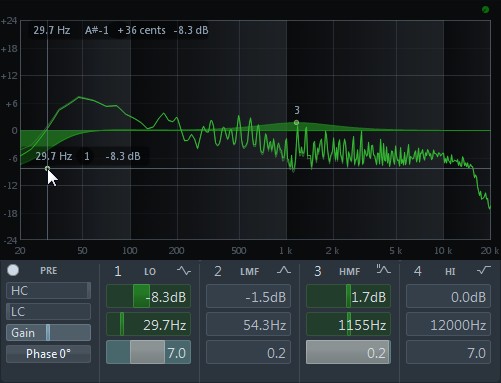Screen dimensions: 501x383
Task: Click the green status indicator top right
Action: [x=485, y=10]
